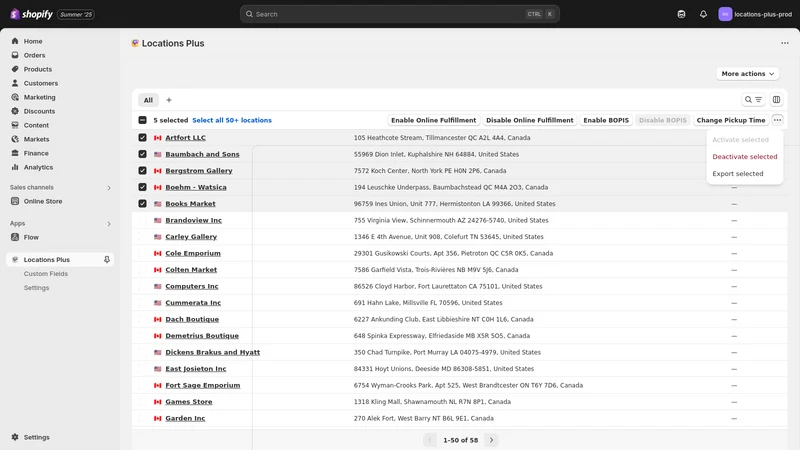
Task: Click the Computers Inc address text
Action: [x=447, y=286]
